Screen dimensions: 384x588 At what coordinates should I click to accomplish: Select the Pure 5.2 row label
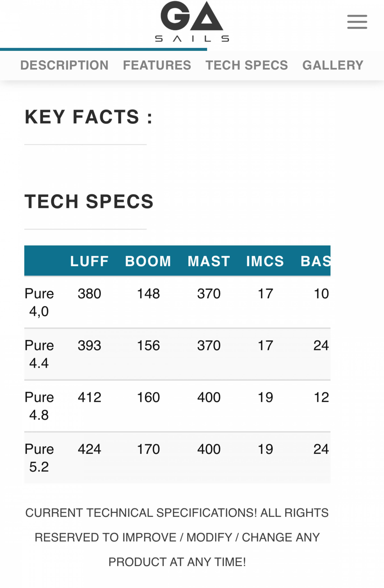click(39, 457)
